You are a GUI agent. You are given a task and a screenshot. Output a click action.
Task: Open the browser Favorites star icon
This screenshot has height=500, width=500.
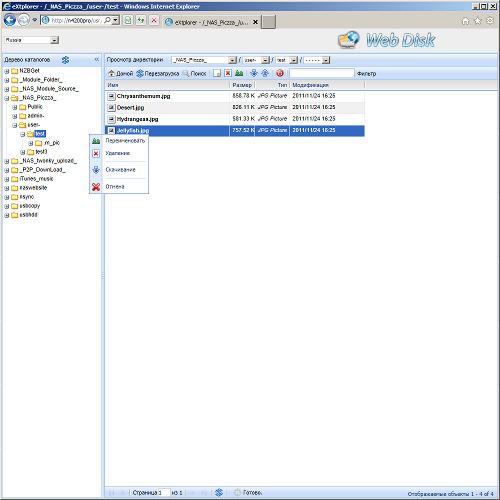coord(478,21)
